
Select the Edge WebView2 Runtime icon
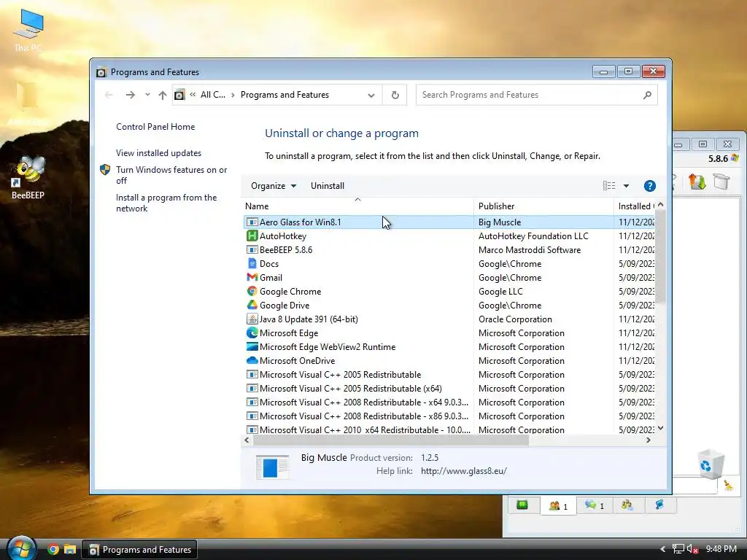pos(252,346)
